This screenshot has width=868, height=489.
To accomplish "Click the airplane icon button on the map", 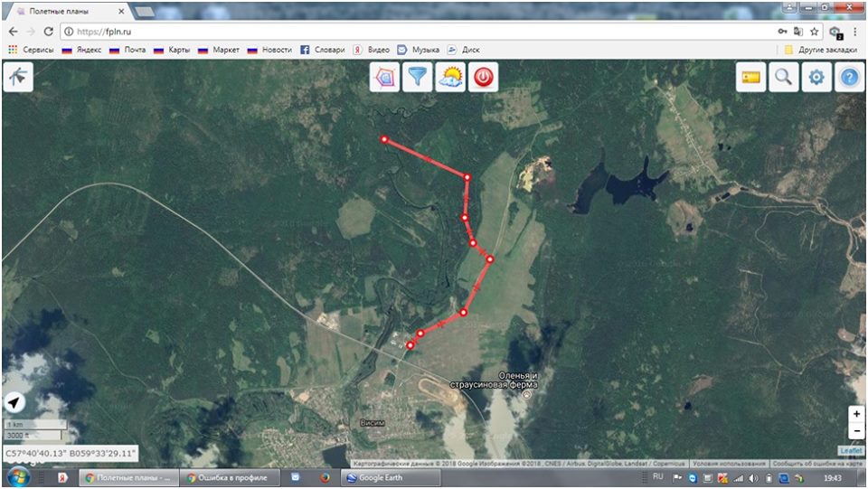I will pos(17,78).
